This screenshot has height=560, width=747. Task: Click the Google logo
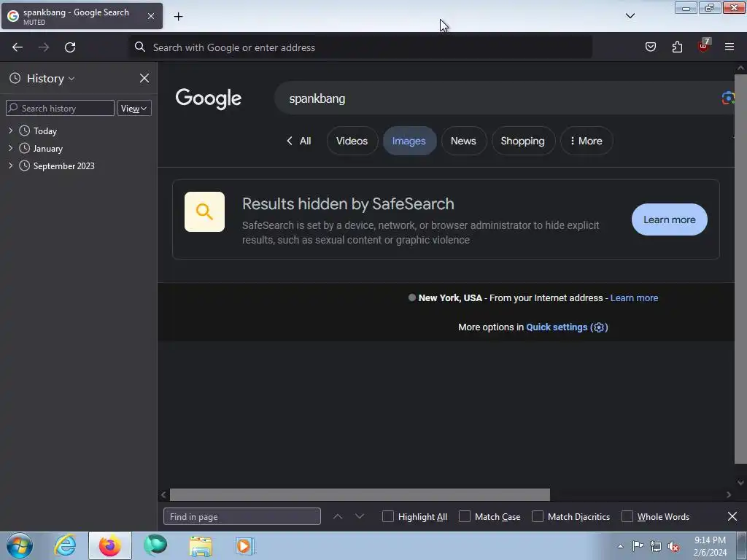point(208,98)
